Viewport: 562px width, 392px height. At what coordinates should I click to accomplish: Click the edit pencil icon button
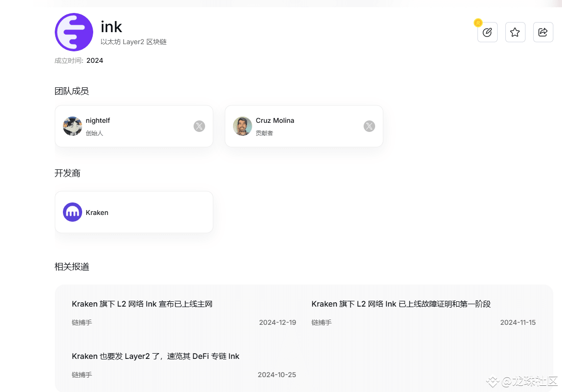[x=487, y=32]
